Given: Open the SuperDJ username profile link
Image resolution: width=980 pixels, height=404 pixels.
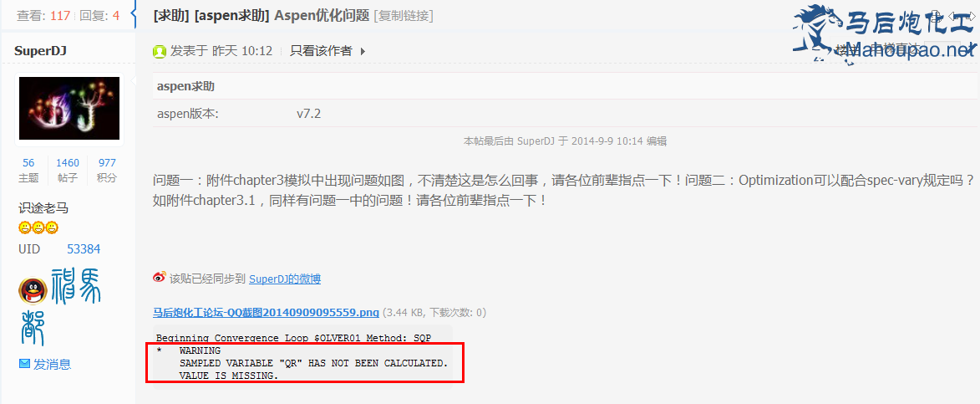Looking at the screenshot, I should 41,50.
